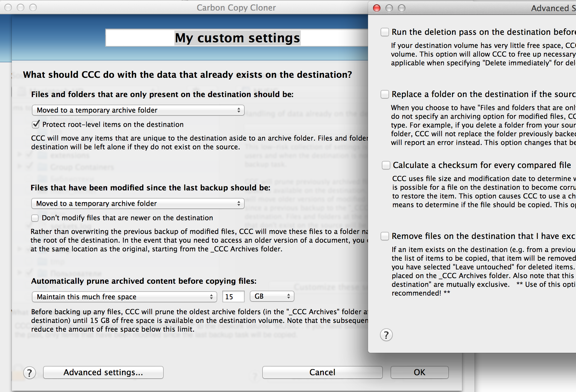Enable Calculate a checksum for every compared file
Image resolution: width=576 pixels, height=392 pixels.
click(x=386, y=165)
